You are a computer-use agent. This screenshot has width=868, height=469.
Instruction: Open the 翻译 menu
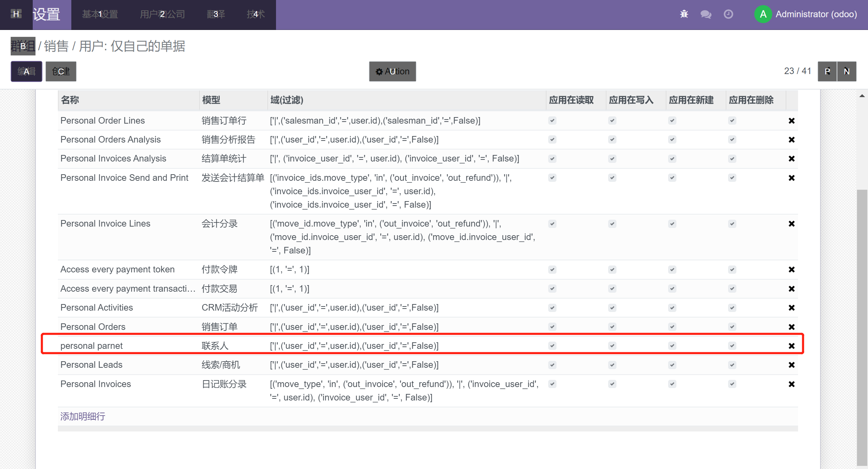pos(216,14)
